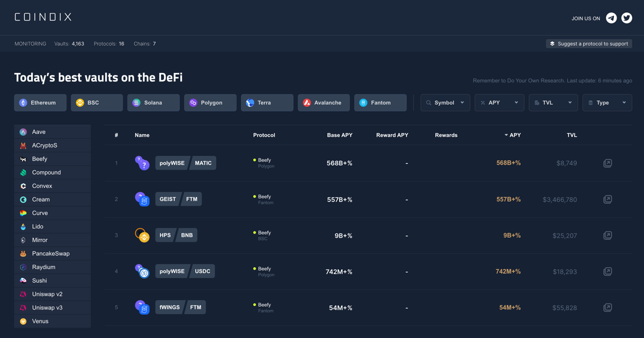The height and width of the screenshot is (338, 644).
Task: Toggle the Ethereum chain filter
Action: [x=40, y=102]
